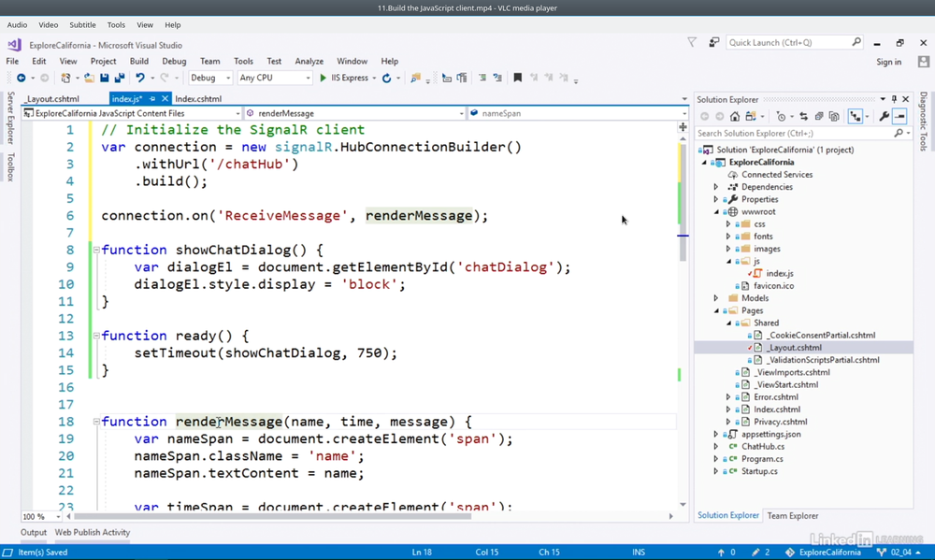Collapse the Shared folder node
The width and height of the screenshot is (935, 560).
tap(728, 323)
